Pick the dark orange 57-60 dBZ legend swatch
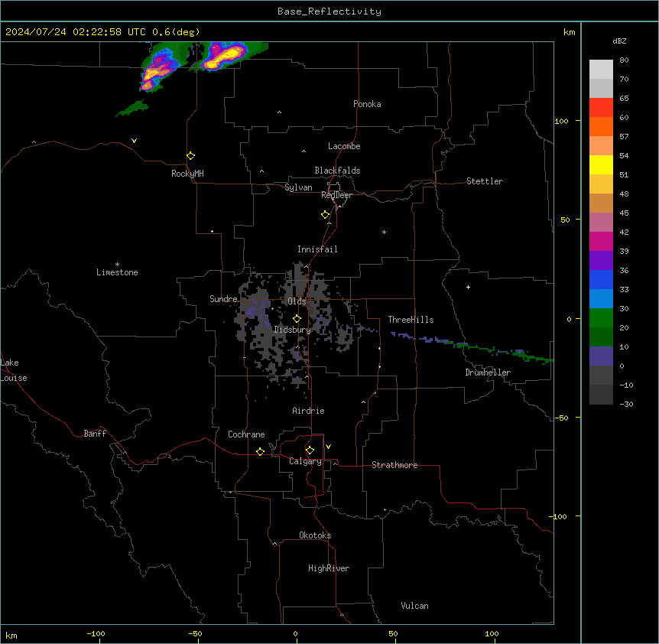Viewport: 659px width, 644px height. pos(601,126)
